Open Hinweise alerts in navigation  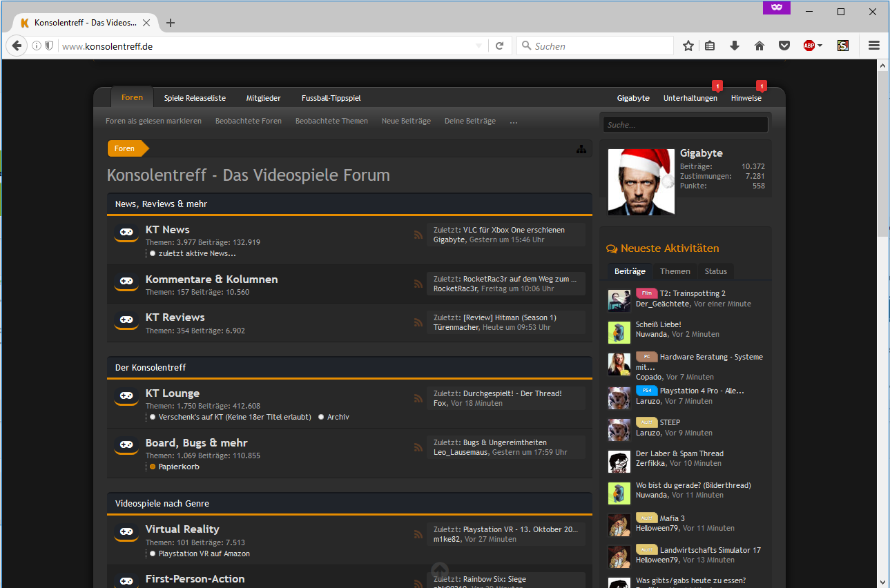(x=746, y=98)
